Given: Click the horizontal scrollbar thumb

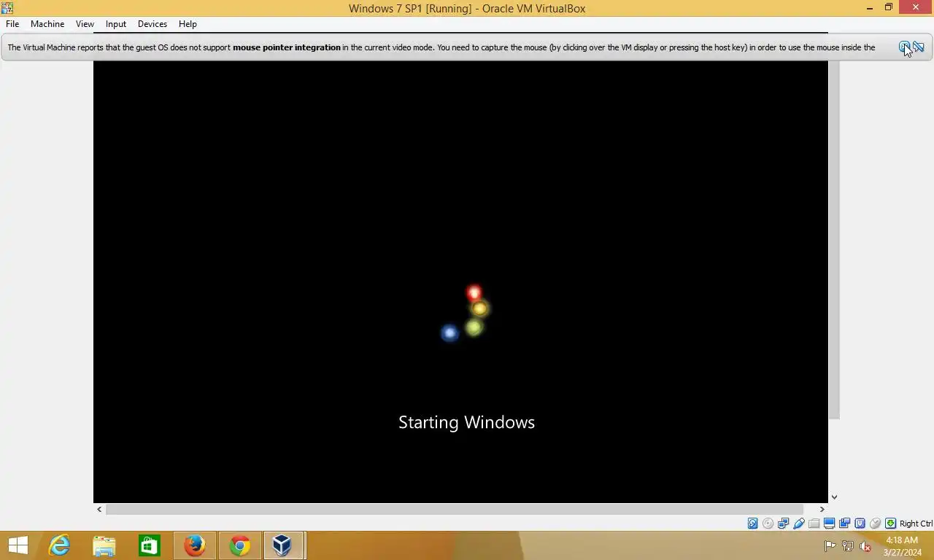Looking at the screenshot, I should [x=455, y=510].
